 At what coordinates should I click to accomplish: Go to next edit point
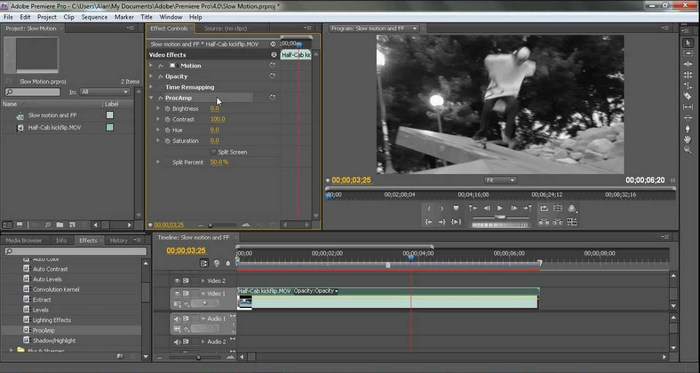click(x=528, y=208)
